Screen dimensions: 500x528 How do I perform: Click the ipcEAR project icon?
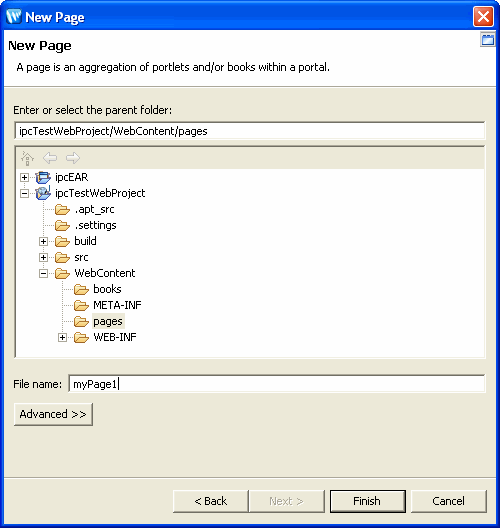tap(43, 177)
